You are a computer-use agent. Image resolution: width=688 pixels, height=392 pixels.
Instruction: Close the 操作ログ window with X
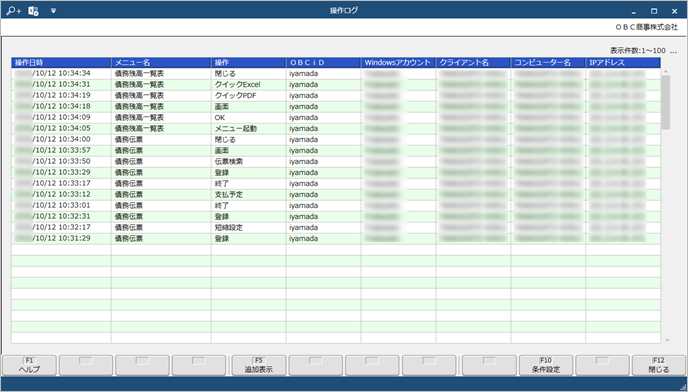pos(674,11)
